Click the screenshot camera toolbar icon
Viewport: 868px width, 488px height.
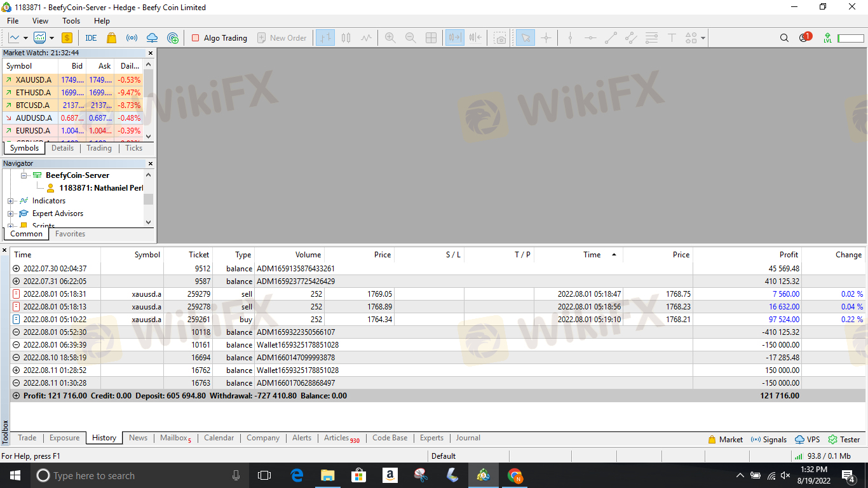(501, 38)
